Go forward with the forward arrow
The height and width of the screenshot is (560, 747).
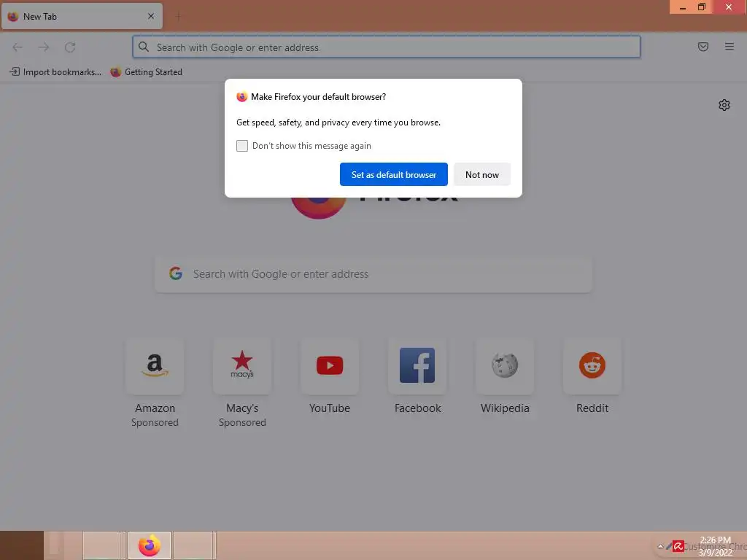click(44, 47)
